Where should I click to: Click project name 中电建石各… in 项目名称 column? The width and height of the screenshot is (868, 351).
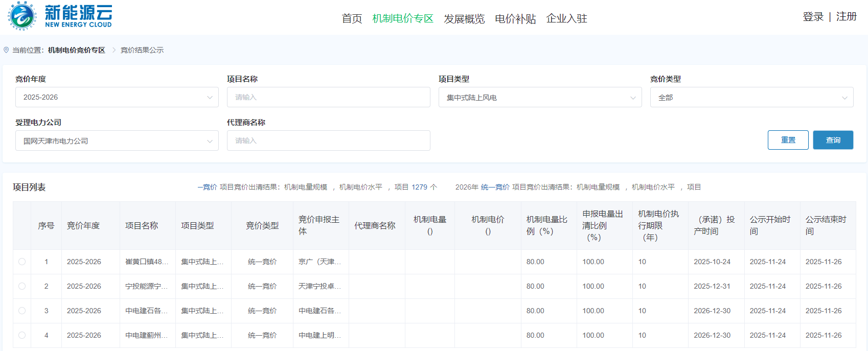[x=147, y=311]
